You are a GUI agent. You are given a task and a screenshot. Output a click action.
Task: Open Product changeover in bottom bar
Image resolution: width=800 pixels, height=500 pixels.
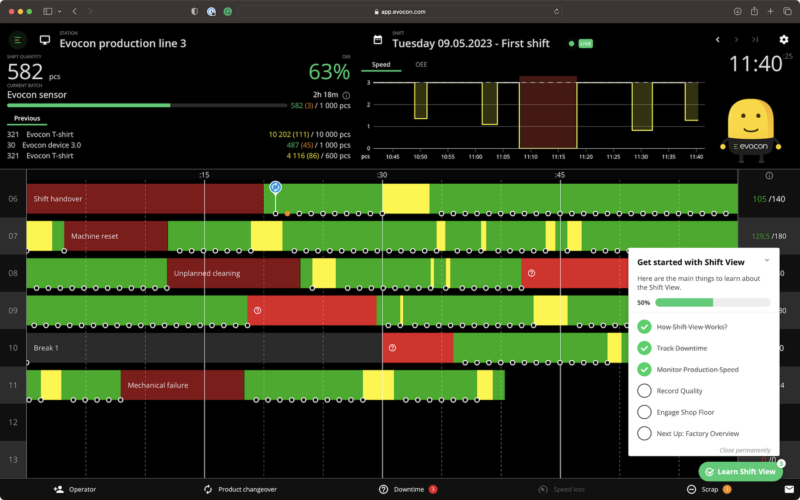(240, 489)
